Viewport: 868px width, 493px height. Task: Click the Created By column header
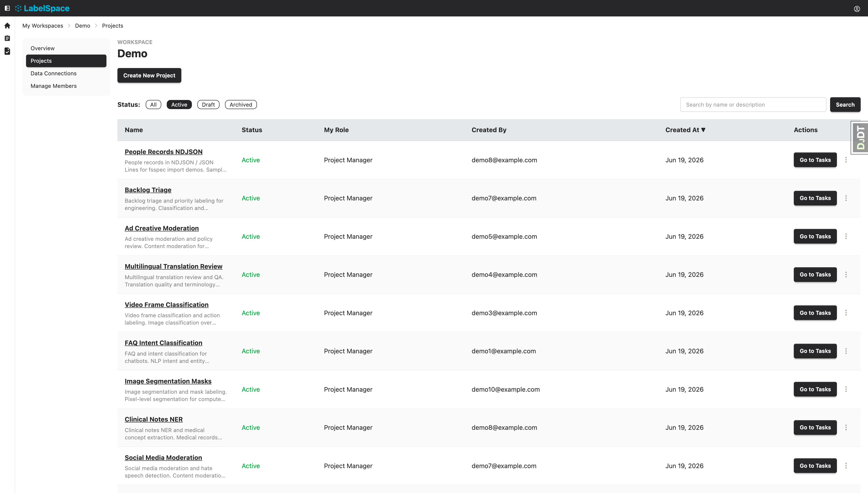coord(489,130)
